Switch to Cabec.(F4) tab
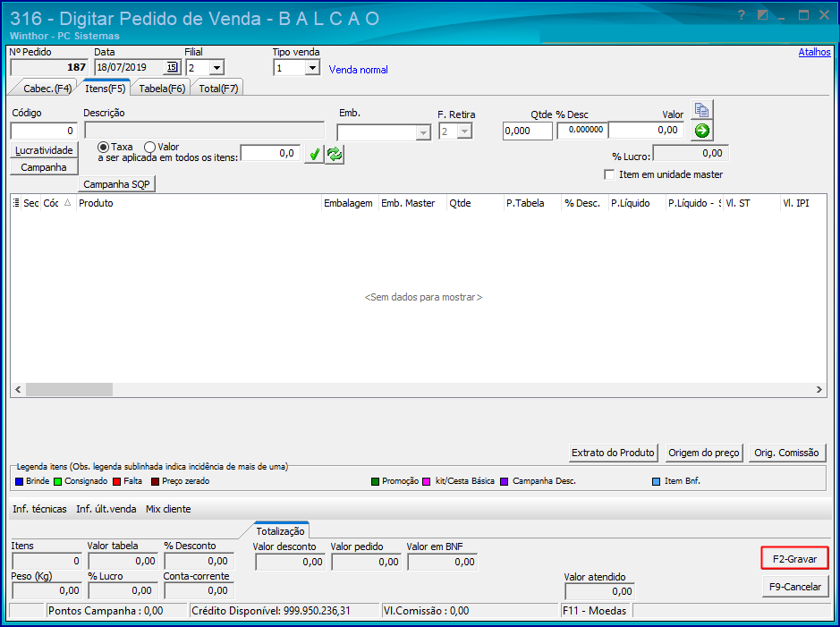 click(47, 89)
